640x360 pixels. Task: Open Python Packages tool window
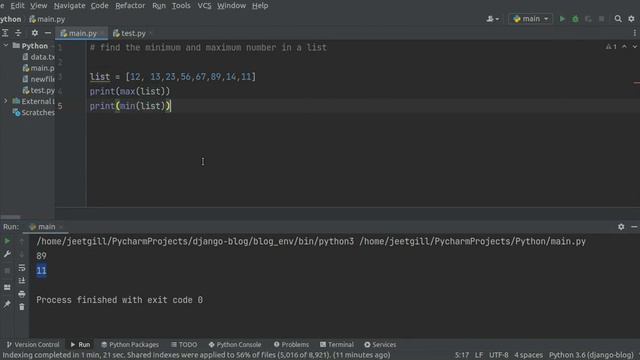[x=130, y=344]
